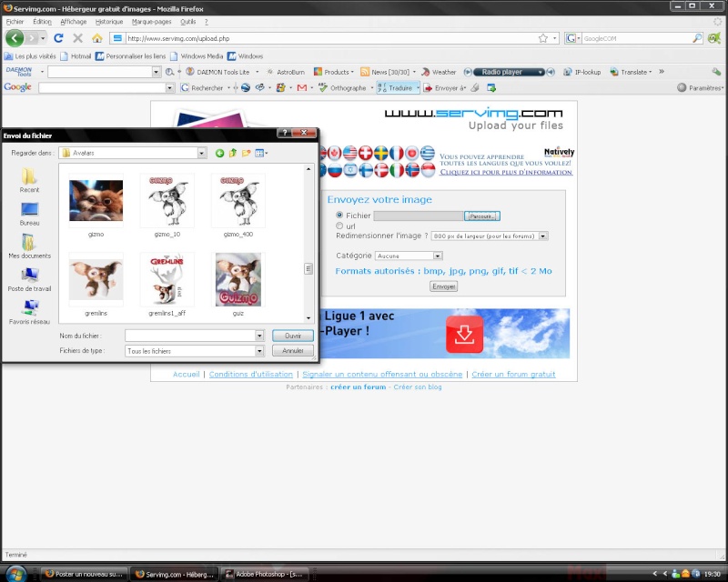The image size is (728, 582).
Task: Switch to Poster un nouveau su... taskbar window
Action: [85, 574]
